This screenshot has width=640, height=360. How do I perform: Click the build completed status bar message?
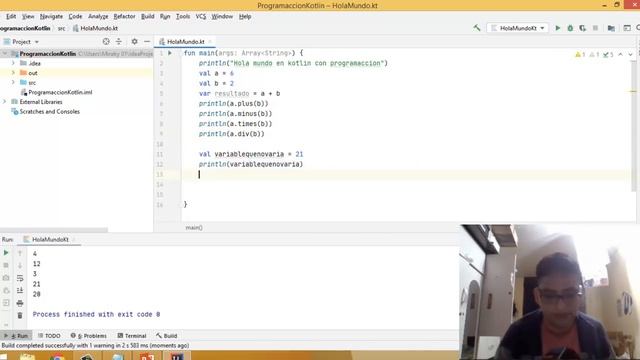click(95, 345)
